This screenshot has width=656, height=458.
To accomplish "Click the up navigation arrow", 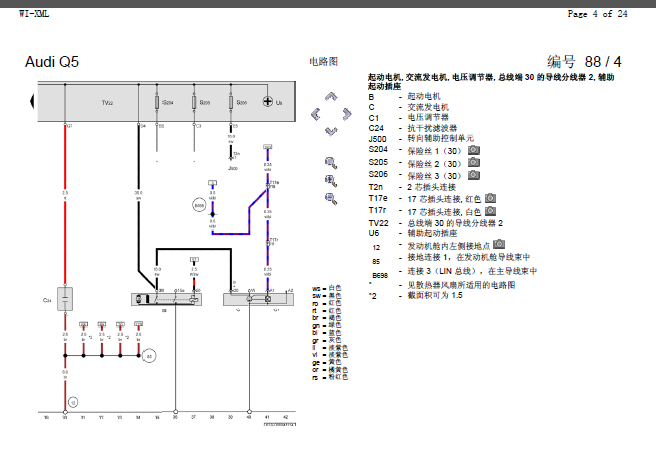I will 331,97.
